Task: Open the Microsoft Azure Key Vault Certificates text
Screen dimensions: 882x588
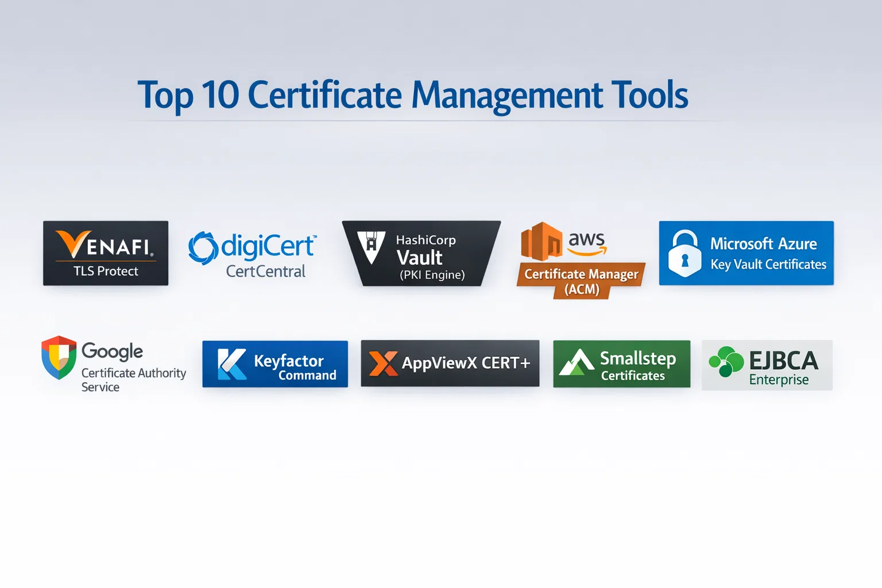Action: coord(768,253)
